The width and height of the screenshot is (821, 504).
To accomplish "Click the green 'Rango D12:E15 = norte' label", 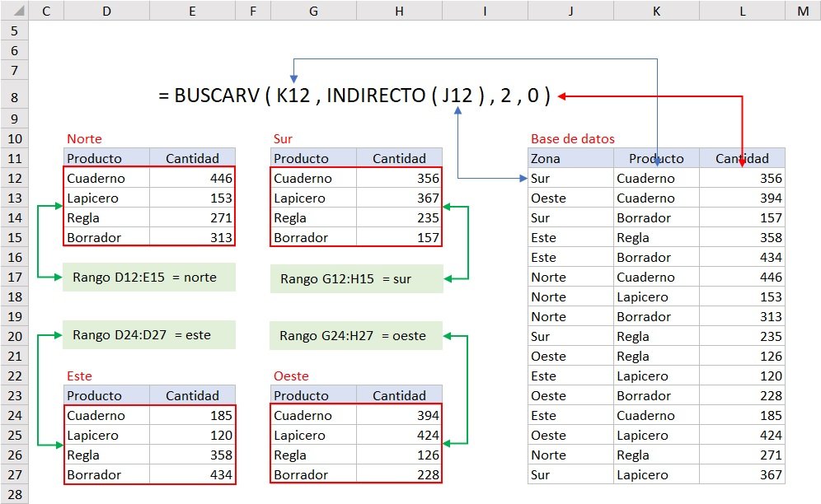I will [x=147, y=278].
